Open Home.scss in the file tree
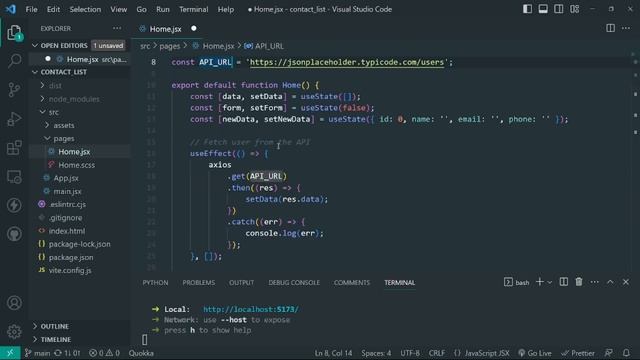The image size is (640, 360). [x=76, y=165]
